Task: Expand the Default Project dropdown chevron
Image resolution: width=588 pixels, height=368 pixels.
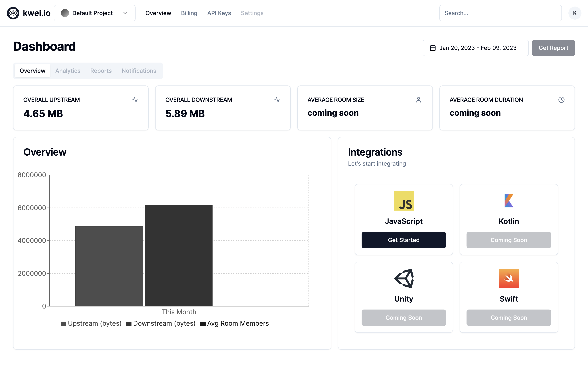Action: click(125, 13)
